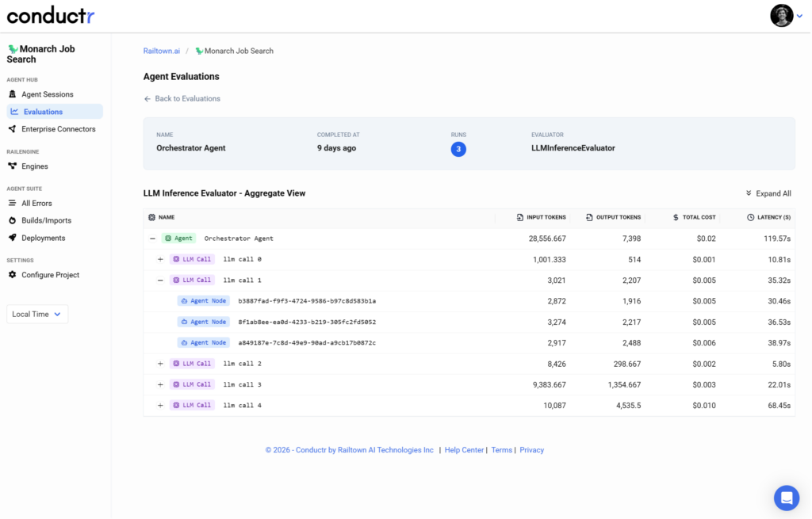
Task: Open the Local Time dropdown
Action: (x=37, y=315)
